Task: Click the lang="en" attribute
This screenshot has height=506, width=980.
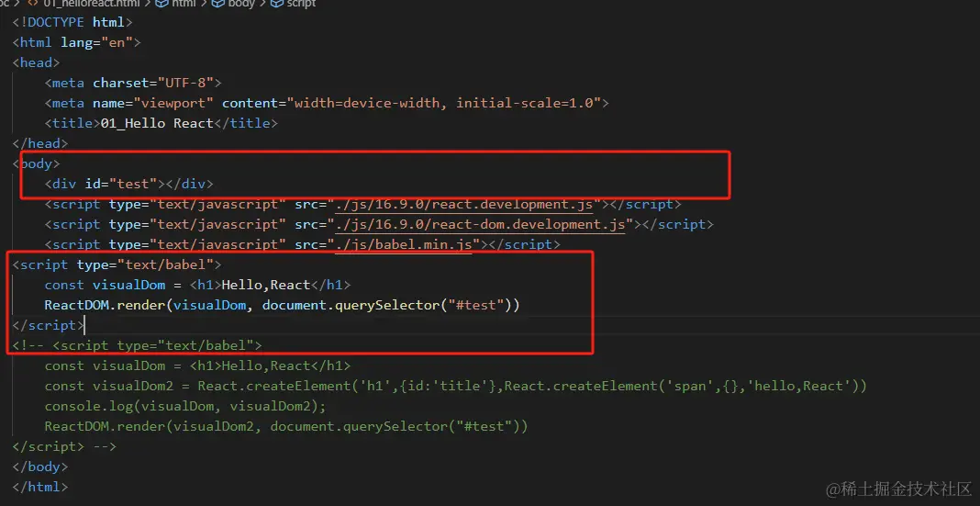Action: click(x=97, y=42)
